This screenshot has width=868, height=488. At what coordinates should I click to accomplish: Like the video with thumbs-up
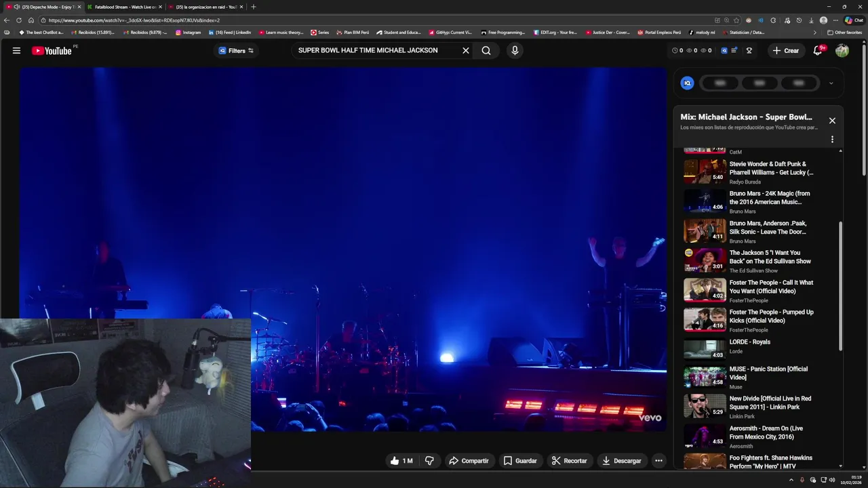coord(401,461)
